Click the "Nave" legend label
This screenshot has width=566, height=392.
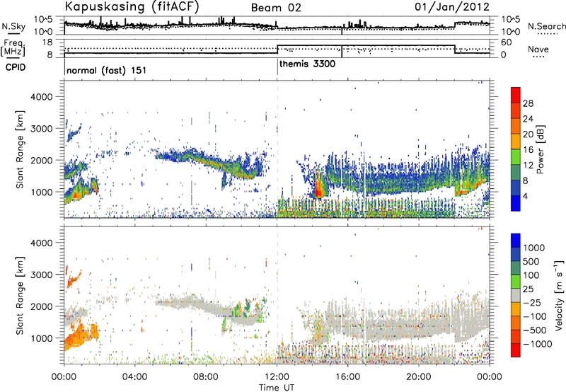click(538, 50)
